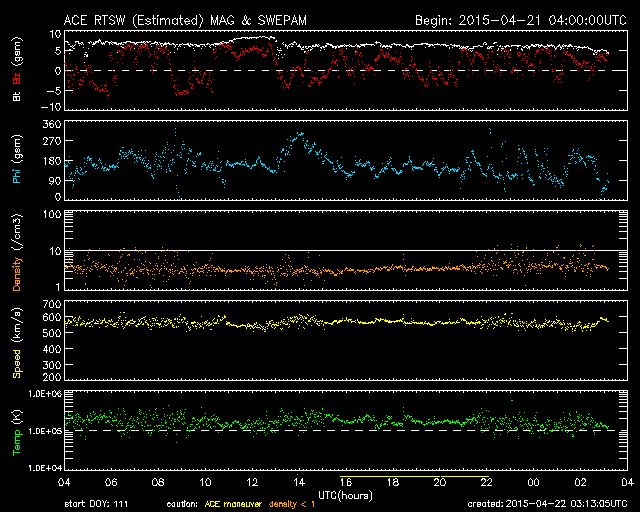Click the 12 hour tick label
The width and height of the screenshot is (640, 512).
tap(252, 482)
